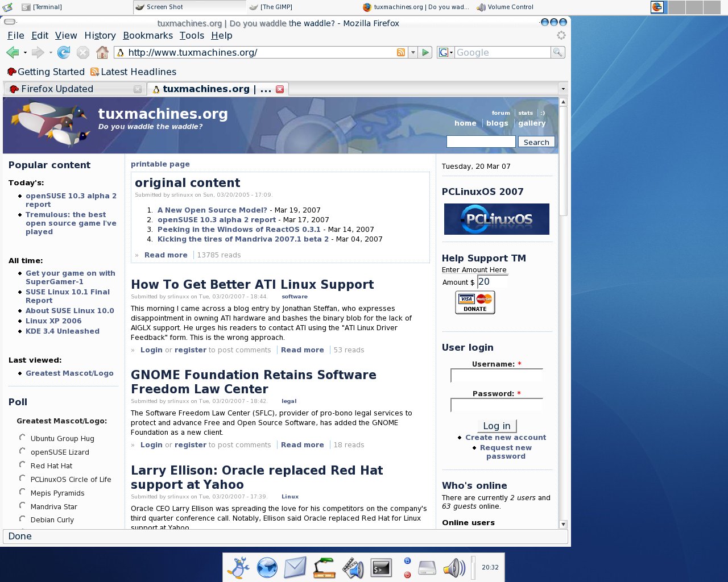Open the Back button history dropdown
The image size is (728, 582).
25,53
